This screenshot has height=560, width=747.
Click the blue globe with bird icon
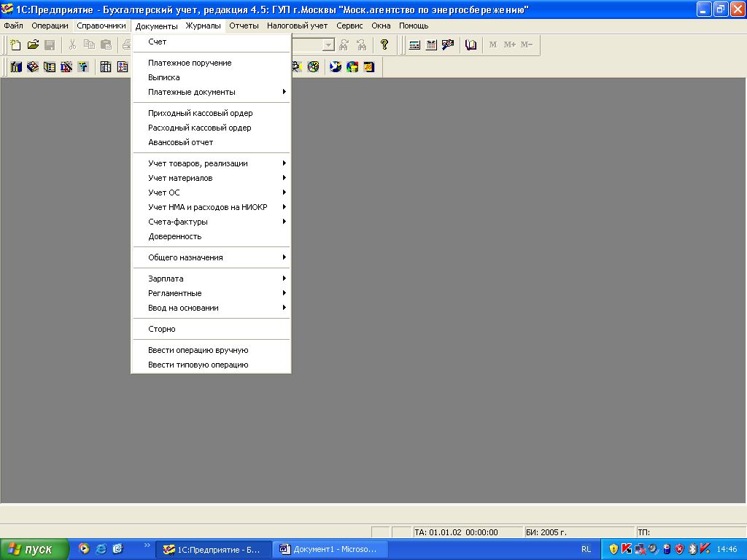tap(336, 67)
